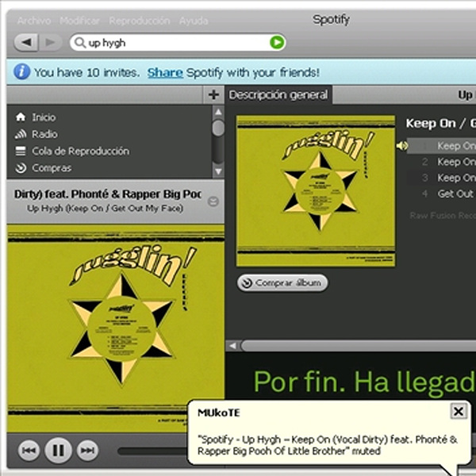The image size is (476, 476).
Task: Click the envelope share icon beside the track title
Action: (213, 202)
